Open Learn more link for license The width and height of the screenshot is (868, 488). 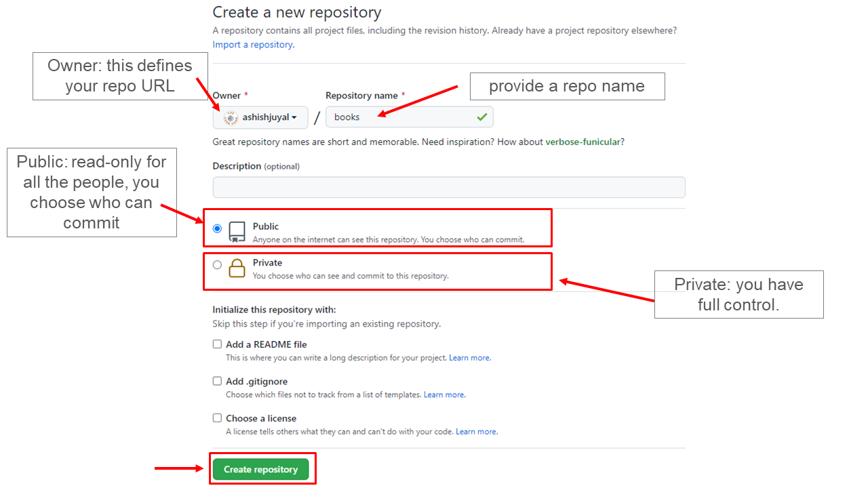click(x=476, y=432)
